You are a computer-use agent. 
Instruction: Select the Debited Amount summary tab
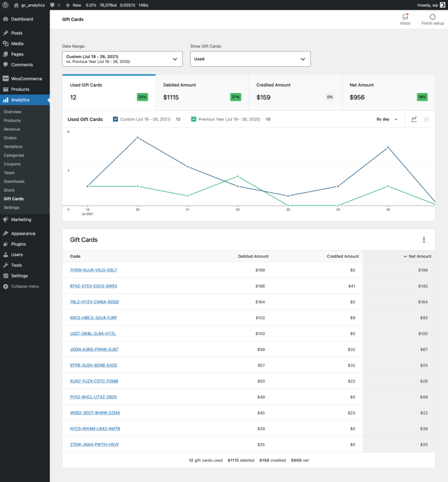click(202, 92)
